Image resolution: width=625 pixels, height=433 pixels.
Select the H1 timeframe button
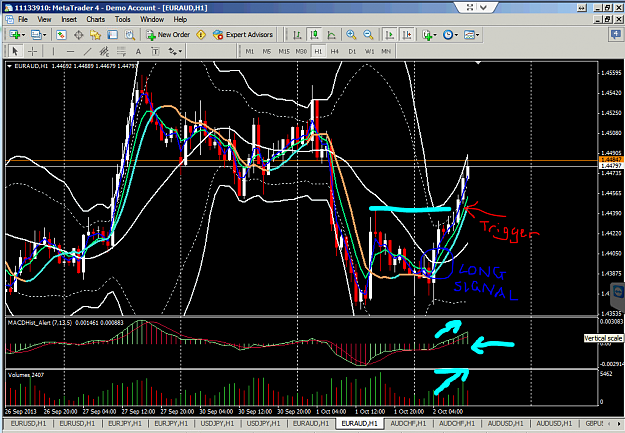[x=318, y=51]
